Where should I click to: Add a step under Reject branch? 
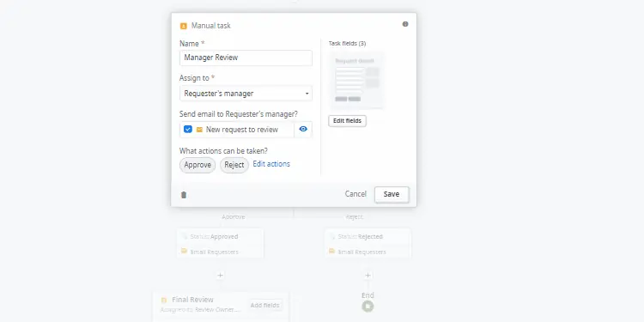(x=368, y=275)
